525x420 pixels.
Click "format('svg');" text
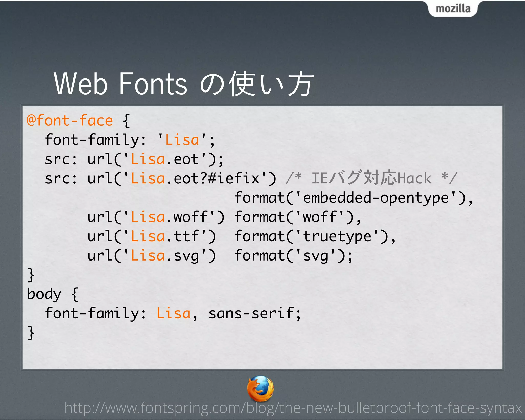tap(294, 256)
